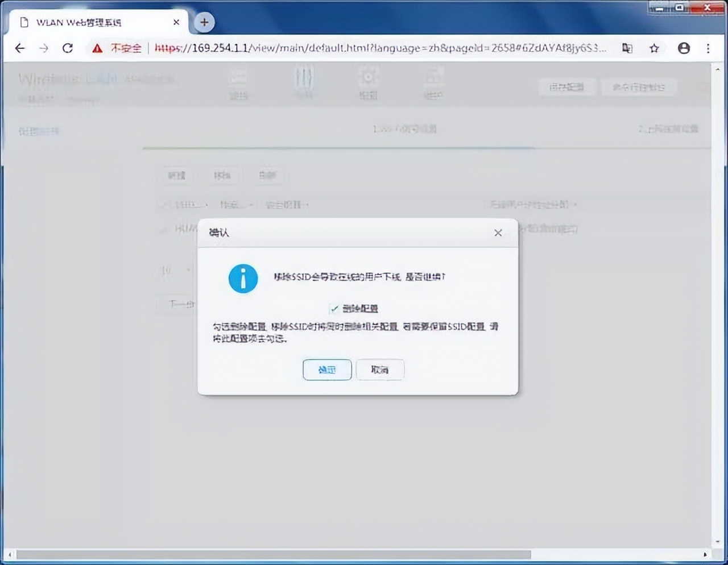Confirm the dialog with the 确定 button

pos(327,369)
